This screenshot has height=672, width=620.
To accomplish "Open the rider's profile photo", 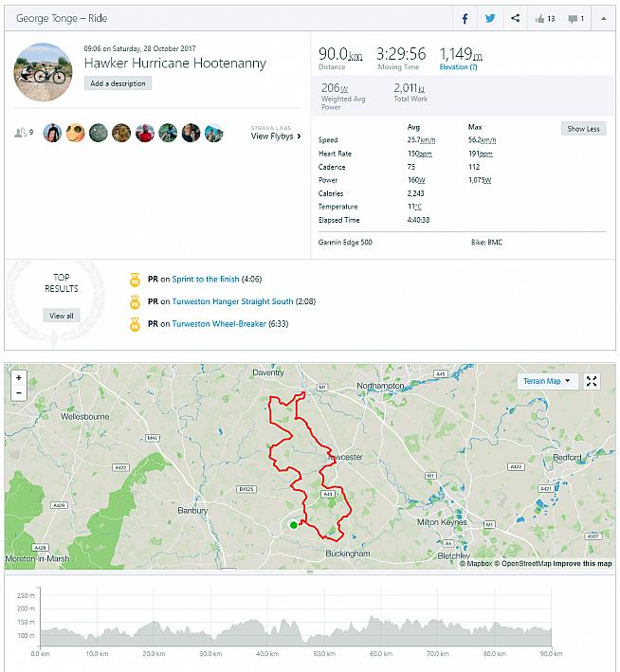I will (x=43, y=71).
